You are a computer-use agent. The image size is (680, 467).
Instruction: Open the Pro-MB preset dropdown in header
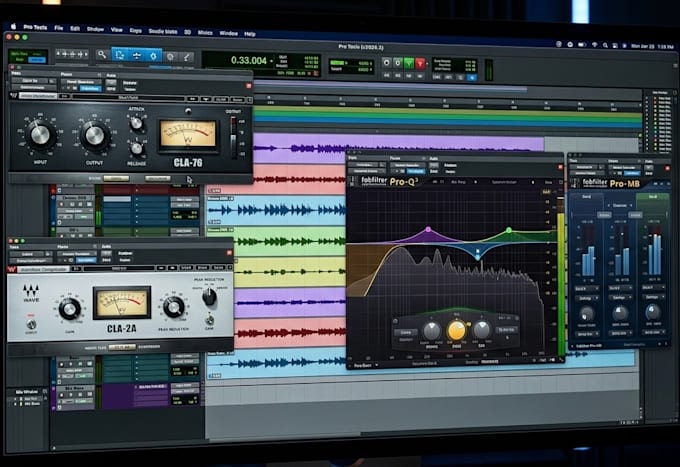point(624,167)
